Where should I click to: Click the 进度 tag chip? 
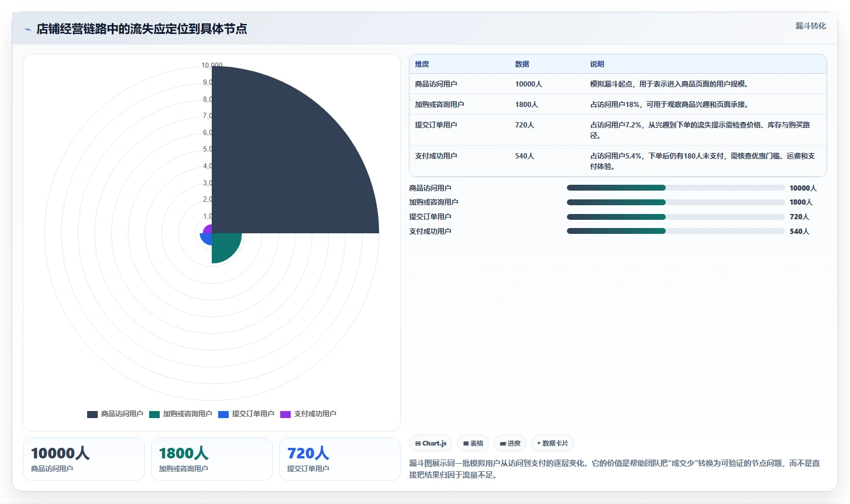pos(510,443)
